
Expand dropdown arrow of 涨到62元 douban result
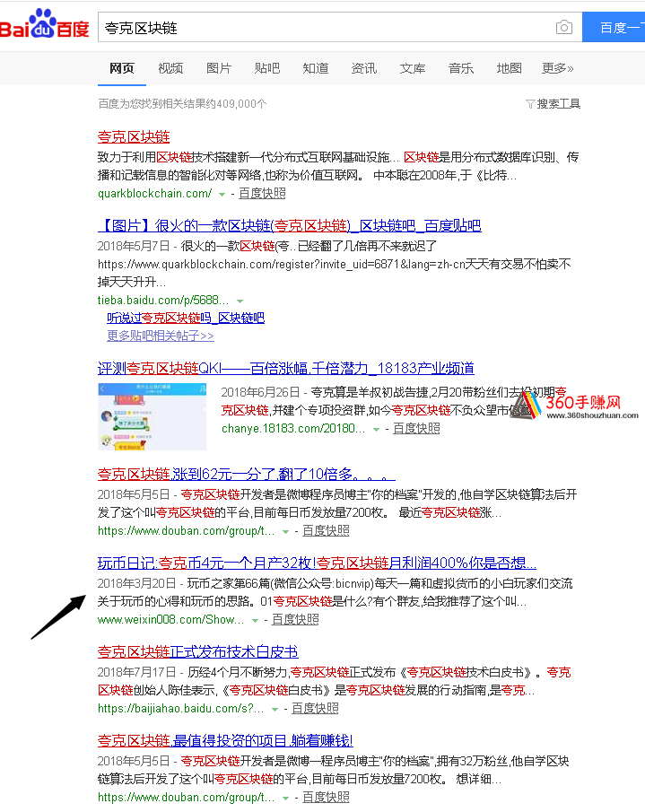(285, 532)
